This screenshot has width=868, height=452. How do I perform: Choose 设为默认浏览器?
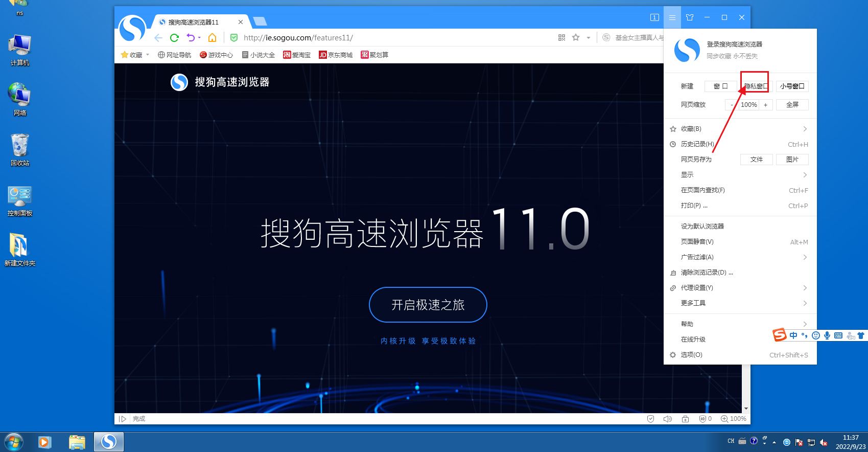point(740,226)
